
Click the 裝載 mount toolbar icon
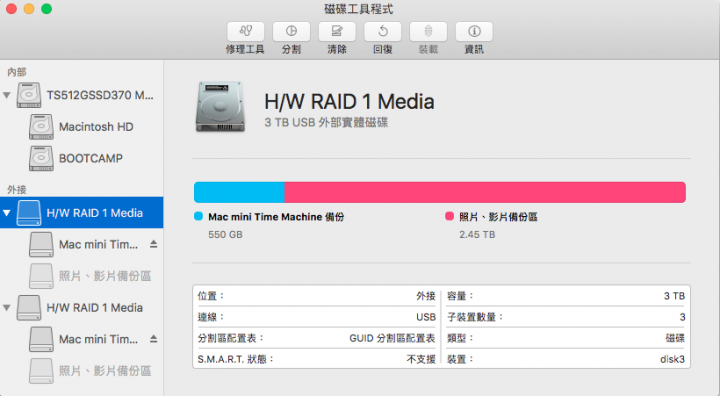[x=428, y=31]
